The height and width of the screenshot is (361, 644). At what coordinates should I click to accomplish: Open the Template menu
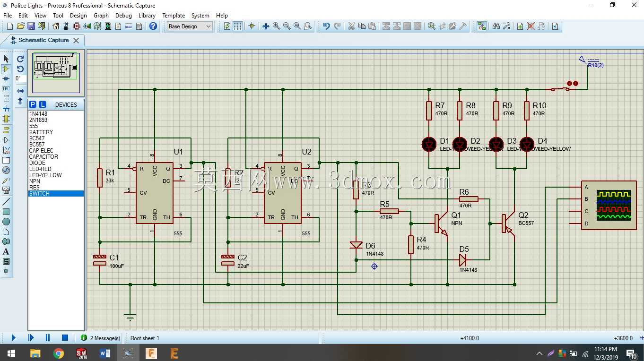click(x=174, y=16)
